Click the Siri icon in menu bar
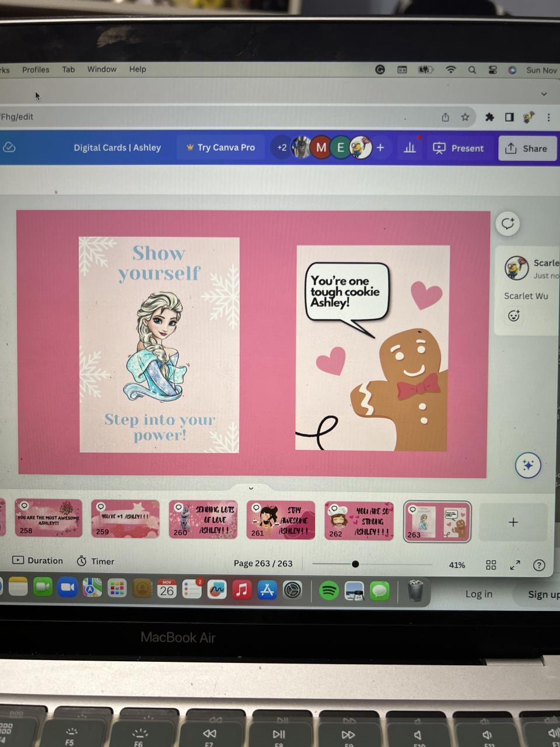560x747 pixels. click(x=512, y=70)
